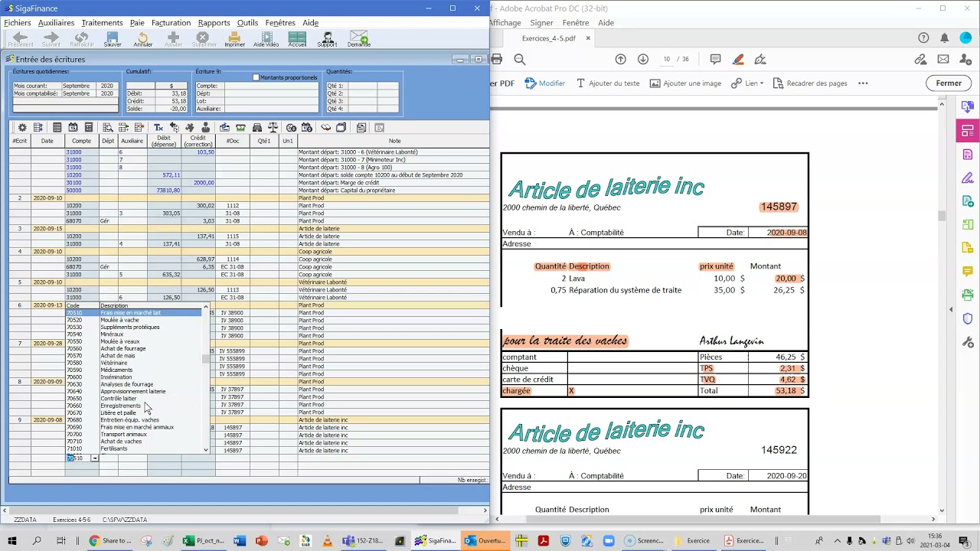Select the Exercices_4-5.pdf tab
Screen dimensions: 980x551
pos(548,38)
